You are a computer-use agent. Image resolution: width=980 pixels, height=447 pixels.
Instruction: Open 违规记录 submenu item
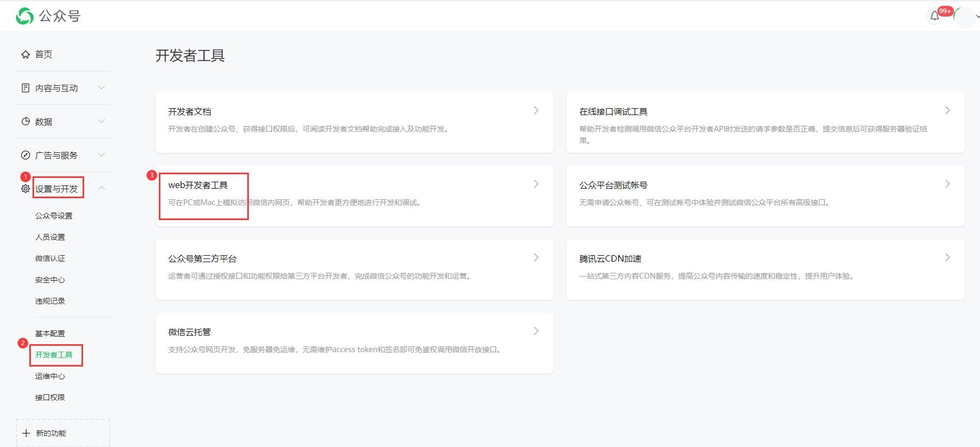[x=50, y=301]
